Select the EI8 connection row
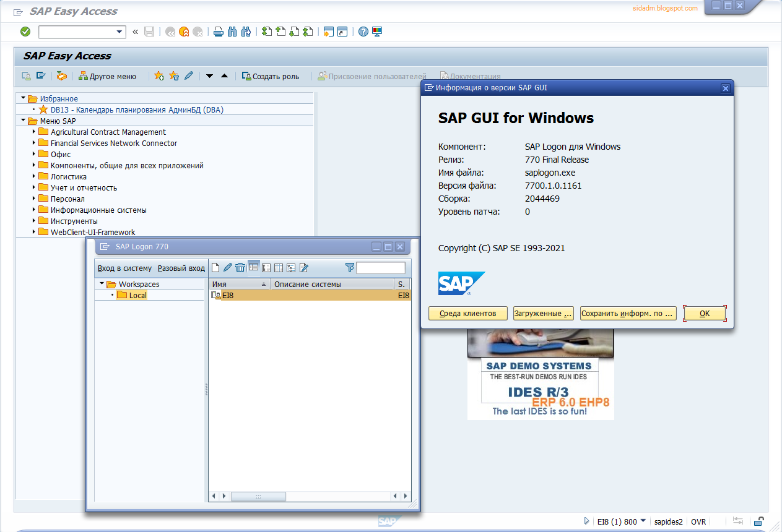Viewport: 782px width, 532px height. [x=310, y=295]
